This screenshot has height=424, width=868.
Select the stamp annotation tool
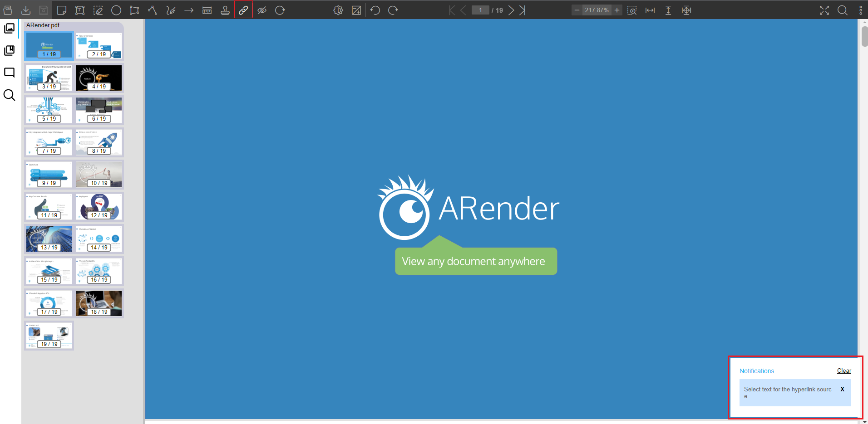(225, 10)
